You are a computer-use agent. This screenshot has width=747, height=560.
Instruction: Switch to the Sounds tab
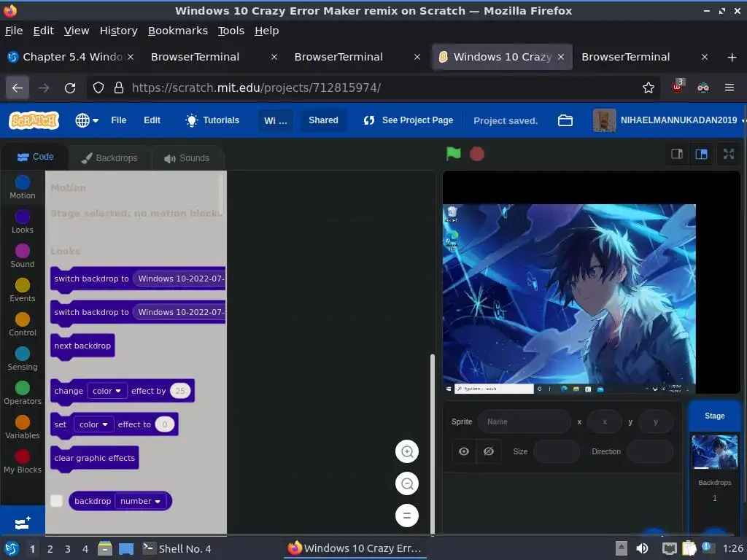click(187, 158)
